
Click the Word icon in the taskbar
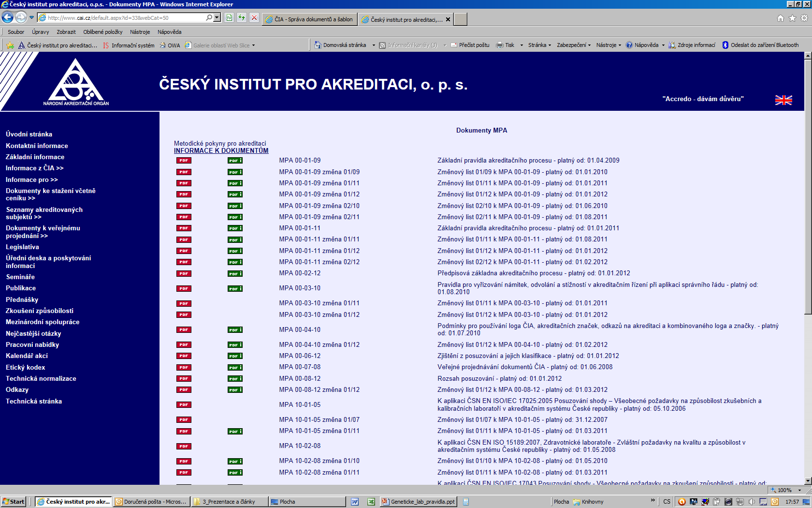click(x=355, y=502)
